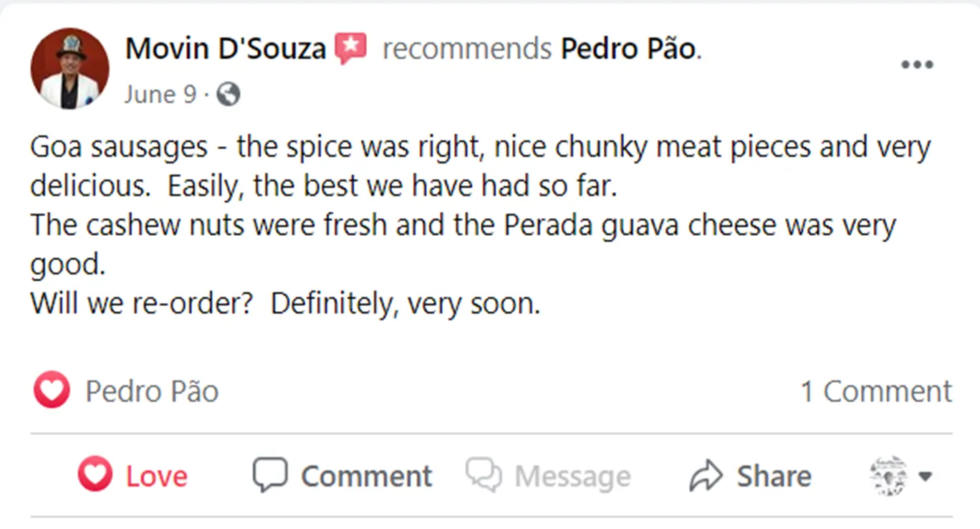This screenshot has width=980, height=529.
Task: Open the June 9 timestamp link
Action: point(160,95)
